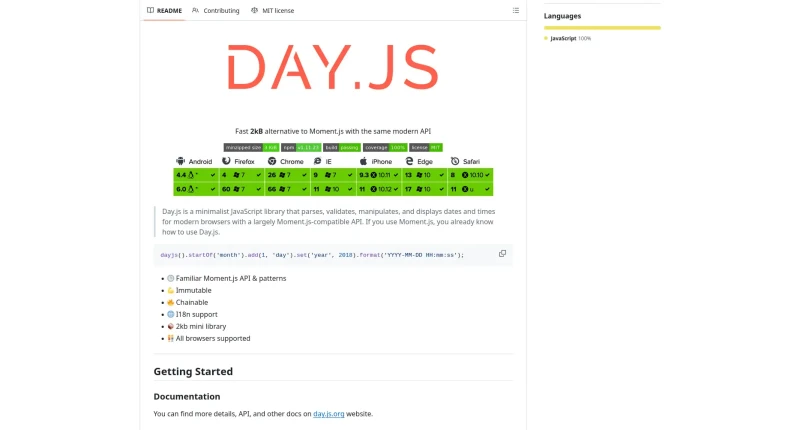This screenshot has width=800, height=430.
Task: Click the Safari compass icon
Action: [x=455, y=161]
